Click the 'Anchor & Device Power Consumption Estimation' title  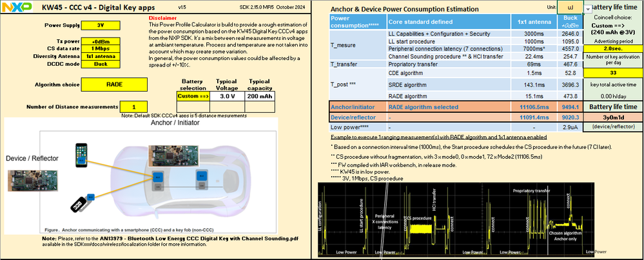pos(405,9)
